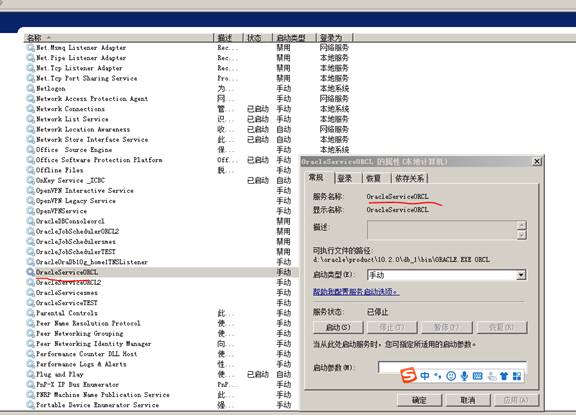Screen dimensions: 576x415
Task: Sort by the 登录为 column header
Action: click(x=335, y=38)
